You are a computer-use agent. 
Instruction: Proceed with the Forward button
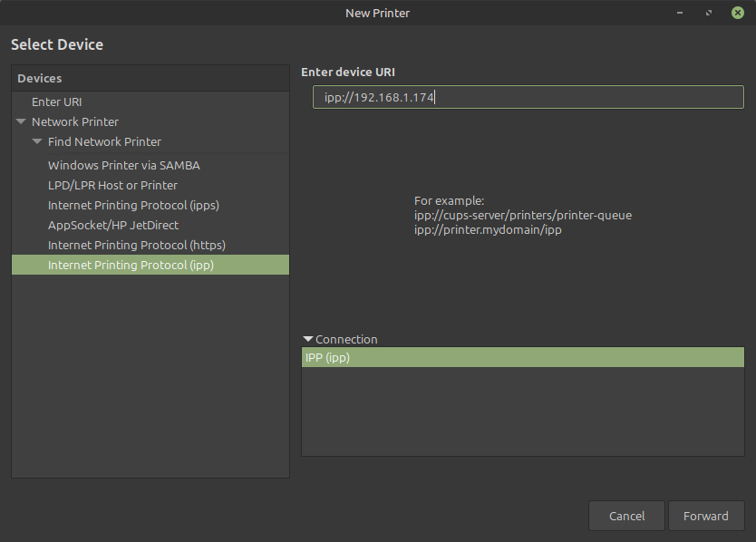[x=706, y=516]
